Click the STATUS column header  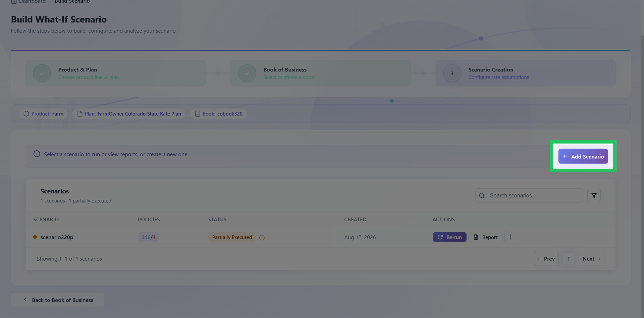click(x=217, y=220)
